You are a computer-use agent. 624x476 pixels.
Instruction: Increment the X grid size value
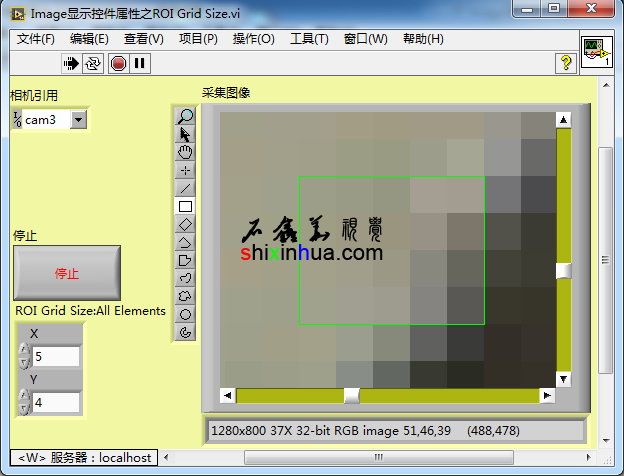24,351
